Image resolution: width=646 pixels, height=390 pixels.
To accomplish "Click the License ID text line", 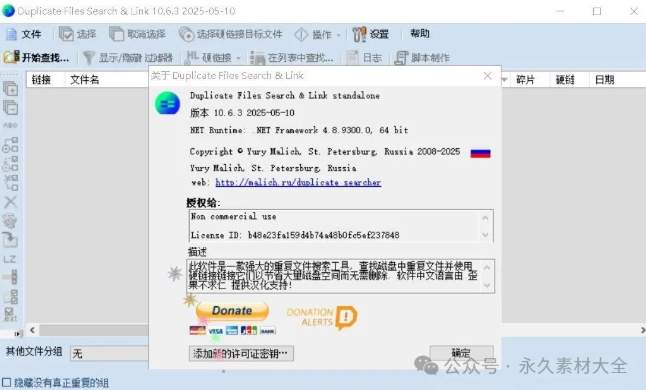I will (x=295, y=235).
